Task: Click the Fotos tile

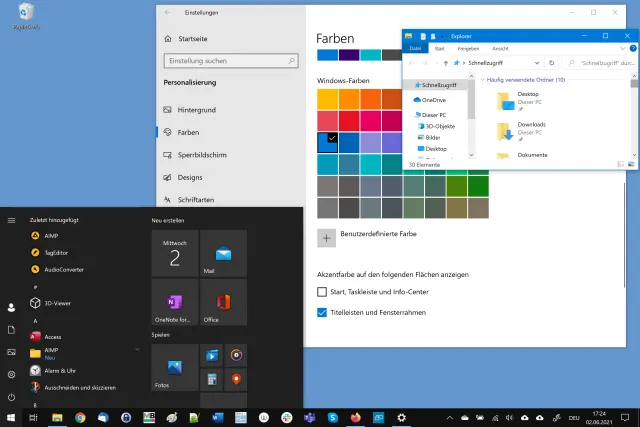Action: click(174, 368)
